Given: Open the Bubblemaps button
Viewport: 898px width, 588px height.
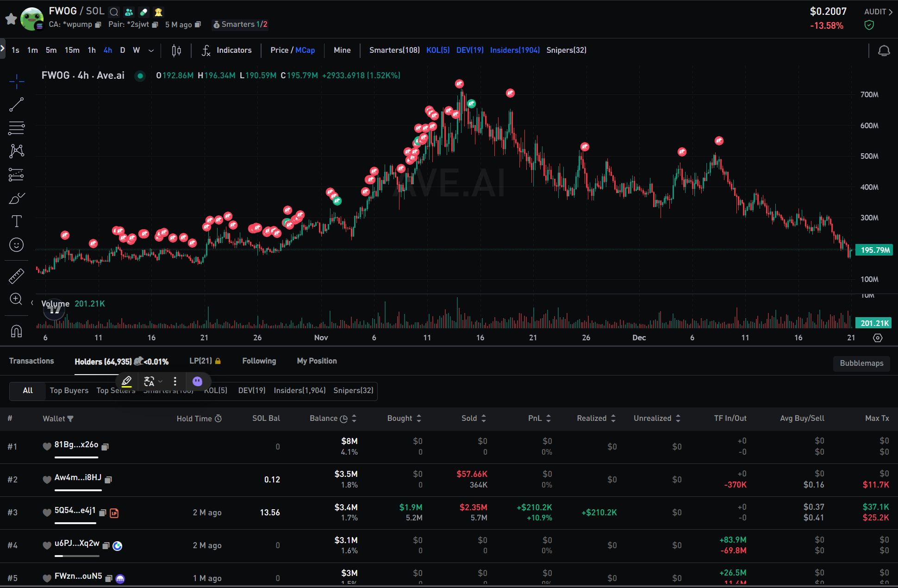Looking at the screenshot, I should point(861,363).
